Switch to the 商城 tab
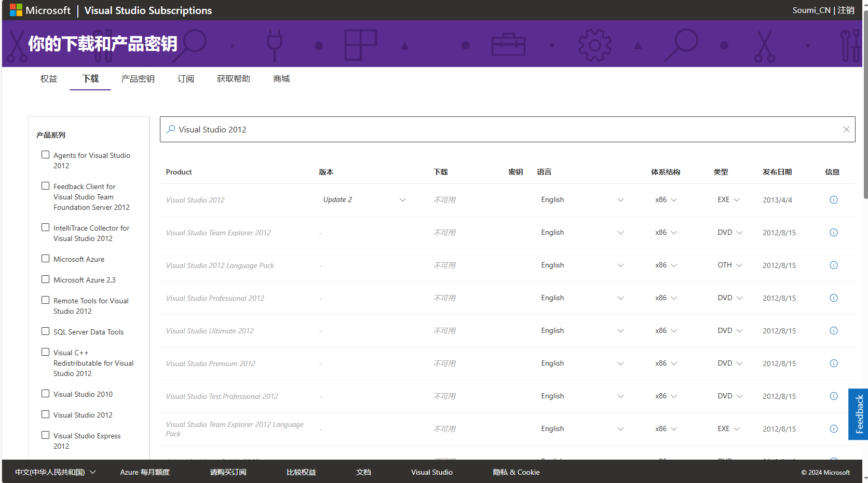 pyautogui.click(x=281, y=79)
